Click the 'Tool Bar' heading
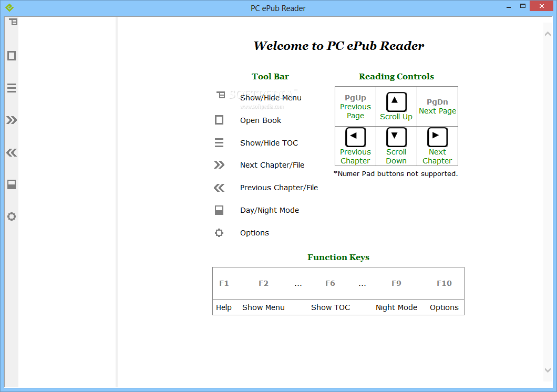The height and width of the screenshot is (392, 557). coord(270,76)
